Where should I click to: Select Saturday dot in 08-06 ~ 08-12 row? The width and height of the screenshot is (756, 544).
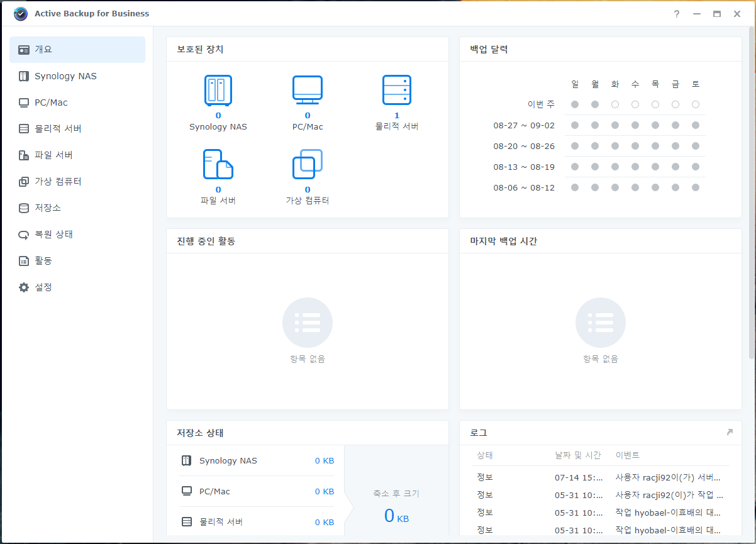point(696,187)
